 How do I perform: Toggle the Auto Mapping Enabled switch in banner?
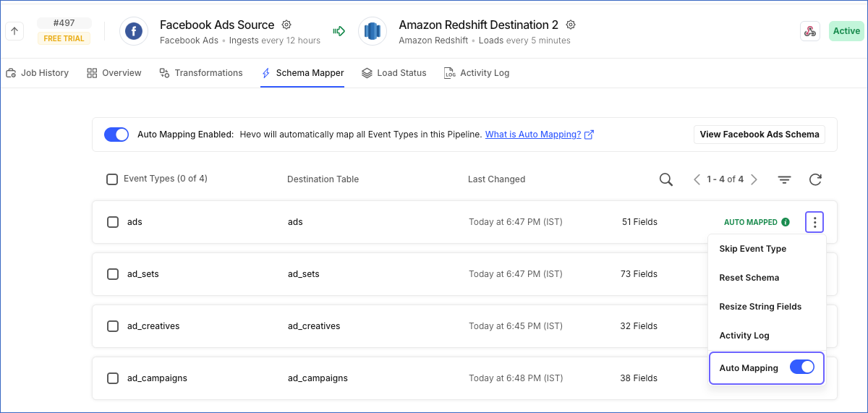coord(116,135)
